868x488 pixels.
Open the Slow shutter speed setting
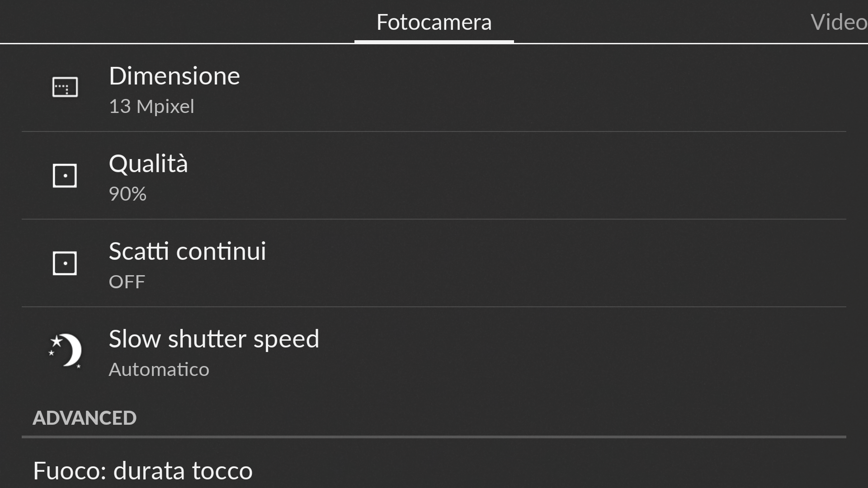[434, 351]
